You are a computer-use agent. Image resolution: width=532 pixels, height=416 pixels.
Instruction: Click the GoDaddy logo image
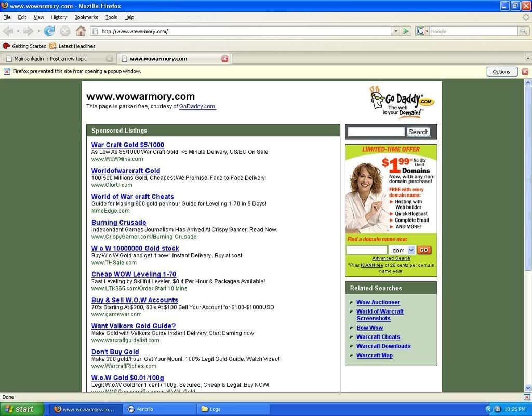(402, 102)
